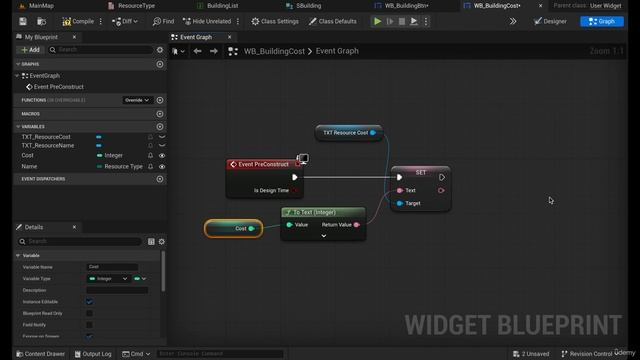Viewport: 640px width, 360px height.
Task: Click the Name variable Resource Type pill
Action: coord(120,167)
